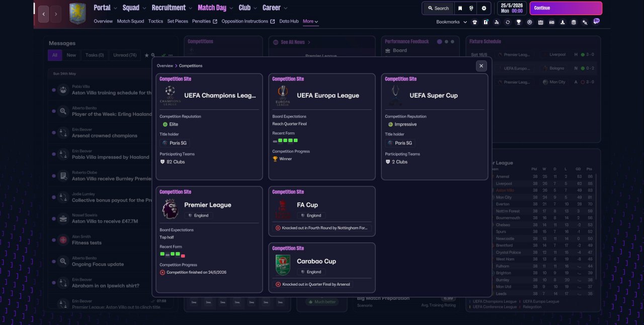Click Premier League recent form indicators
The width and height of the screenshot is (644, 325).
pos(173,254)
